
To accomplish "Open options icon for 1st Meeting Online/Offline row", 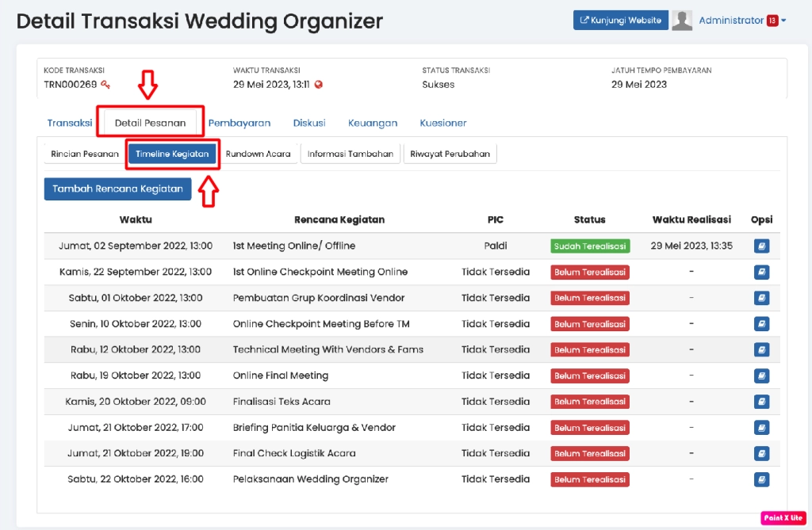I will point(761,246).
